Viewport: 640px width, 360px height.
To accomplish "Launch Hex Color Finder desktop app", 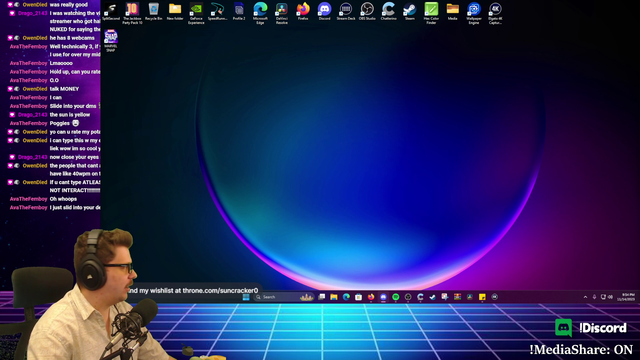I will (431, 13).
